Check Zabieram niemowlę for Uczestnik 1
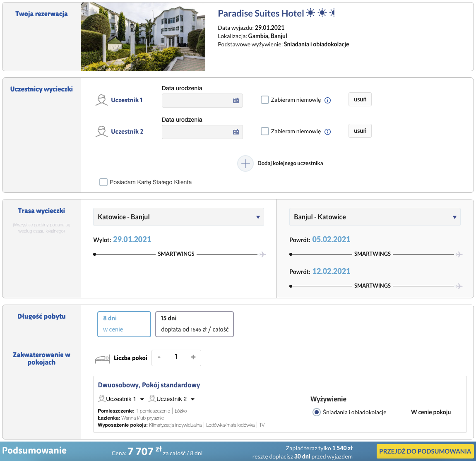This screenshot has height=461, width=476. (265, 100)
